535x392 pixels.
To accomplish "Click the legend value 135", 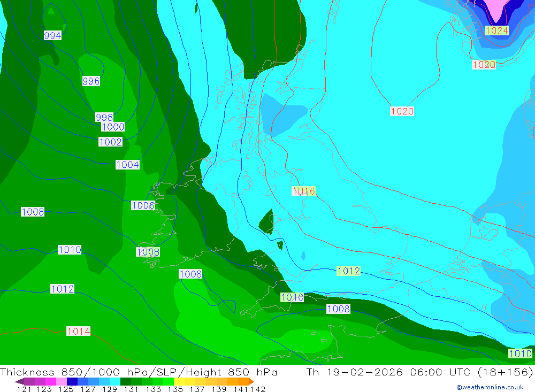I will click(x=175, y=389).
